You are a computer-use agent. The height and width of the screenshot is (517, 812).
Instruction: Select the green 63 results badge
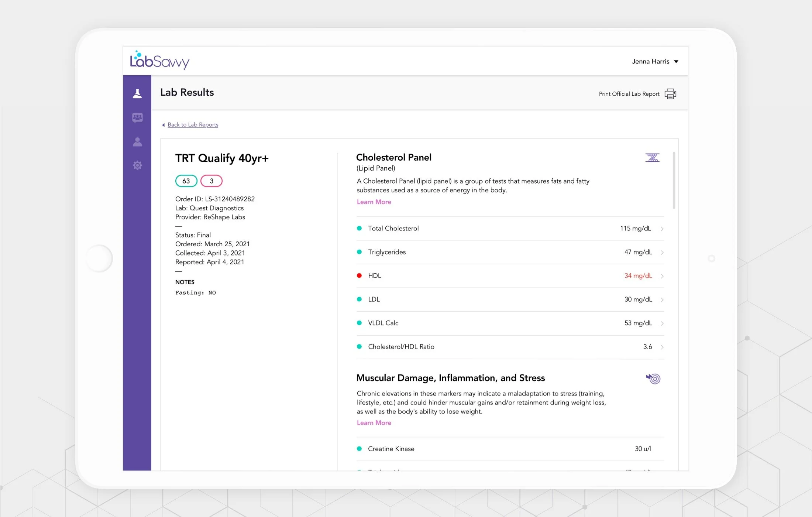pyautogui.click(x=186, y=181)
